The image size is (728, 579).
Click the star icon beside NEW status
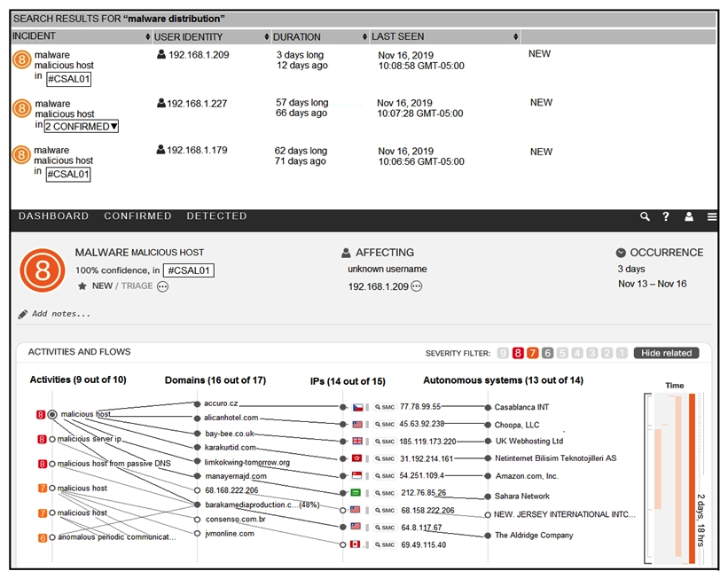pos(82,286)
